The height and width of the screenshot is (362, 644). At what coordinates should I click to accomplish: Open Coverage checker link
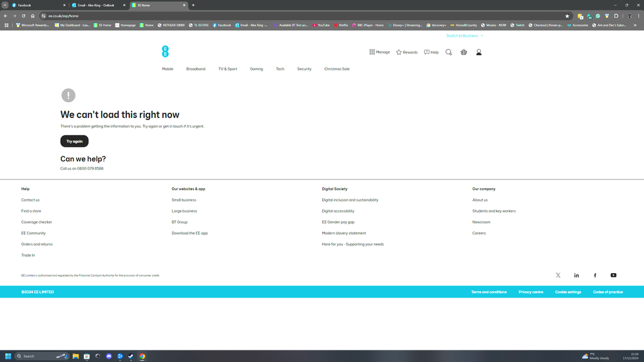click(x=37, y=222)
